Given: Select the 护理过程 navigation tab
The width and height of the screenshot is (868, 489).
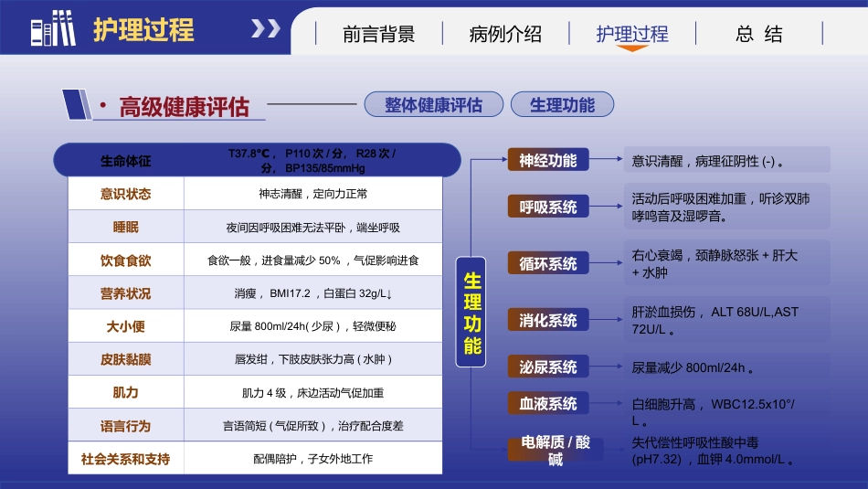Looking at the screenshot, I should [x=631, y=35].
